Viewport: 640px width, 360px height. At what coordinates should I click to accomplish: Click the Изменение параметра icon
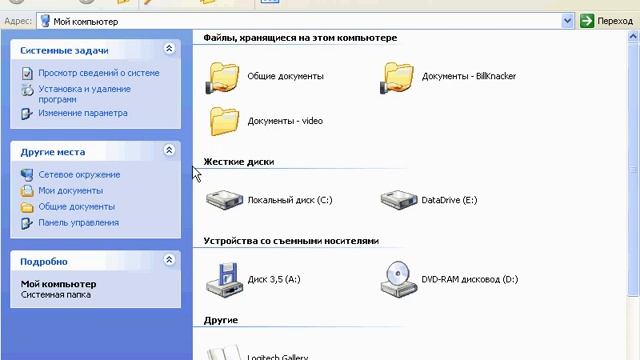point(27,113)
